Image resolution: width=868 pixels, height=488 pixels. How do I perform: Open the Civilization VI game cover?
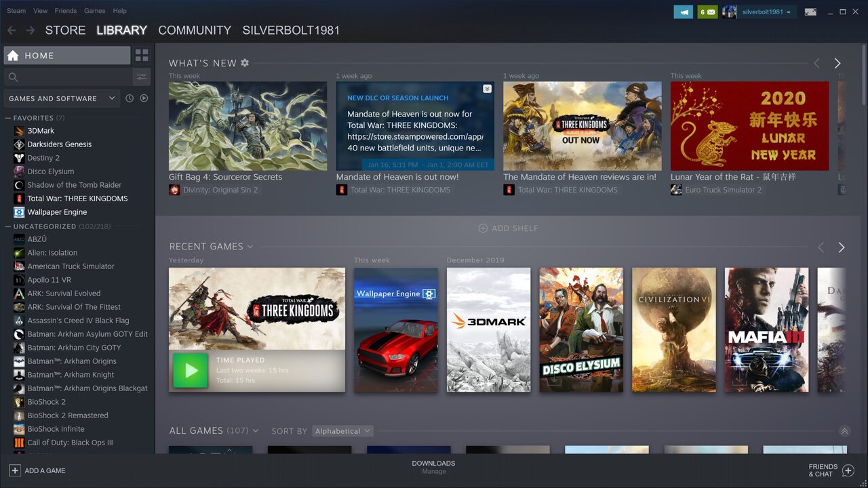pos(674,330)
